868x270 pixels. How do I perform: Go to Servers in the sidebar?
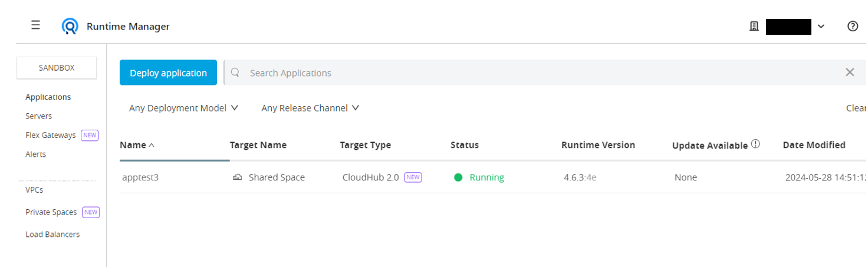coord(39,116)
